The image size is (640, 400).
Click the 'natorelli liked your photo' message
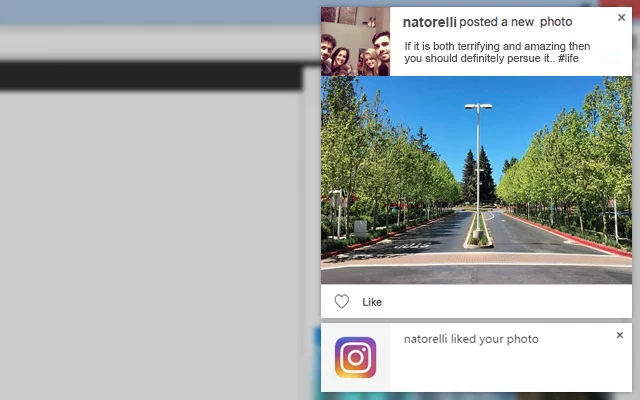click(471, 339)
